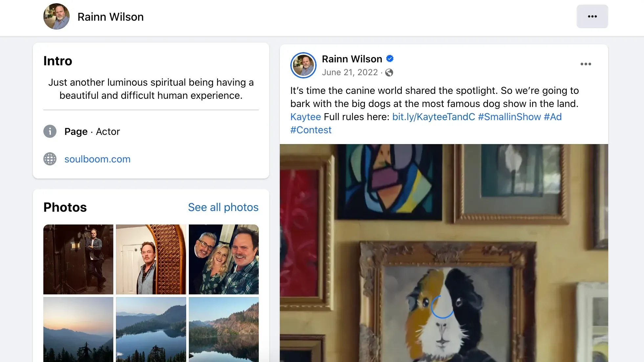Click the Page info icon in Intro

point(50,131)
